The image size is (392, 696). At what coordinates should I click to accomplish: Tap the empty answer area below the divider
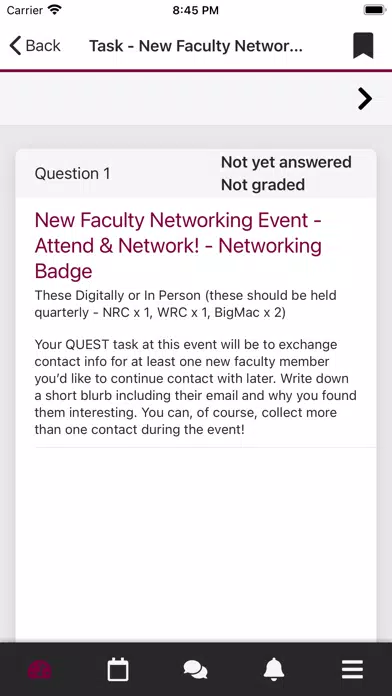196,544
